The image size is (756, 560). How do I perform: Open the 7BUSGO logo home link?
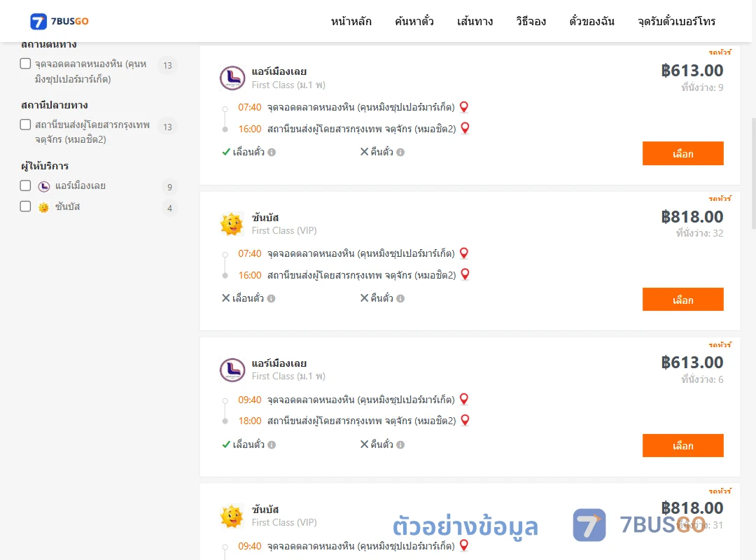[59, 21]
